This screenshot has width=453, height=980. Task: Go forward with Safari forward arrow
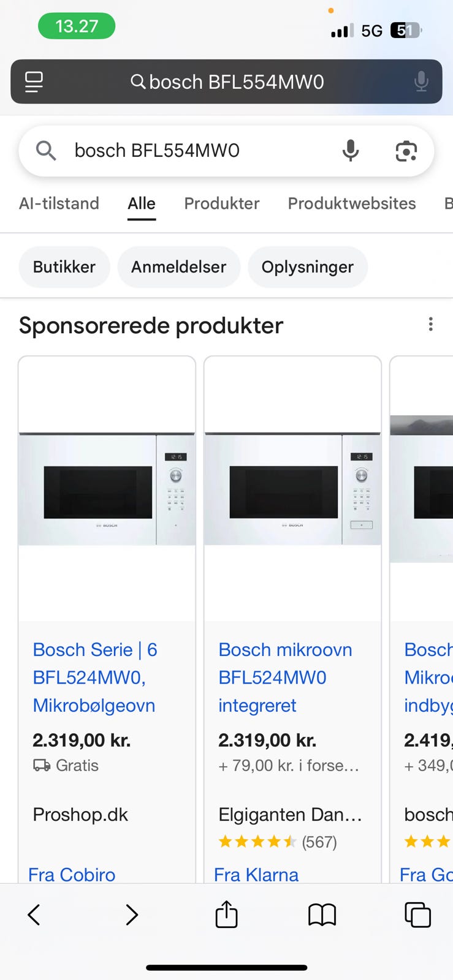pos(131,914)
